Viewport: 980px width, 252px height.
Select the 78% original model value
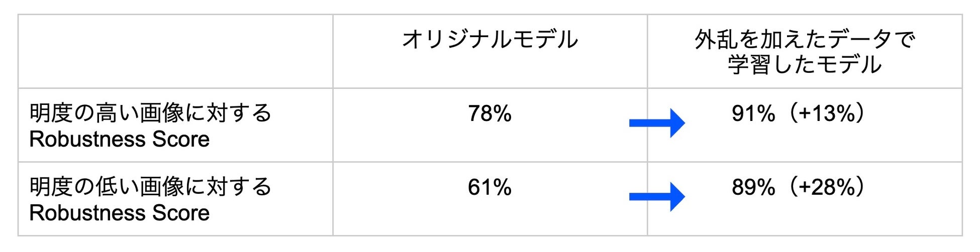point(490,113)
